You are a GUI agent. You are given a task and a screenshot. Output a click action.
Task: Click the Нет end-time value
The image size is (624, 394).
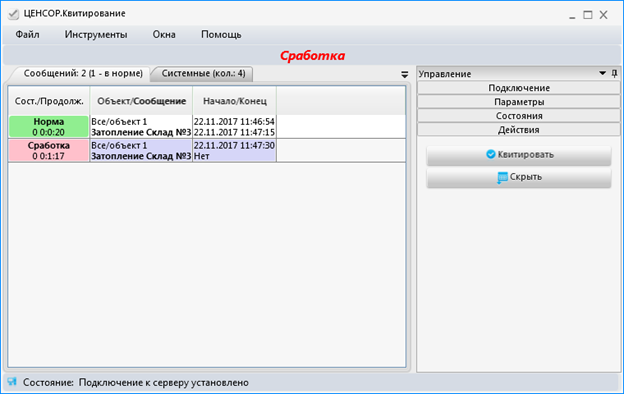[x=202, y=156]
